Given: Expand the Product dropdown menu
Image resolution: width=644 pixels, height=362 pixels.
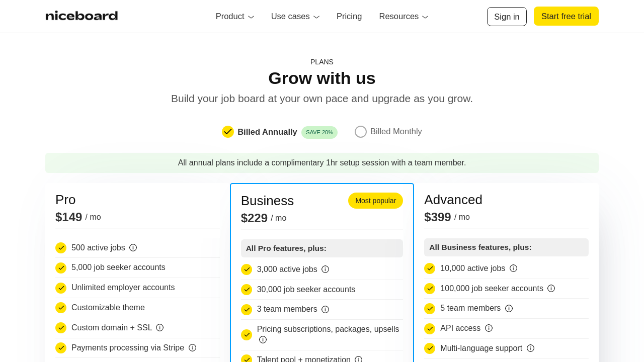Looking at the screenshot, I should (x=234, y=17).
